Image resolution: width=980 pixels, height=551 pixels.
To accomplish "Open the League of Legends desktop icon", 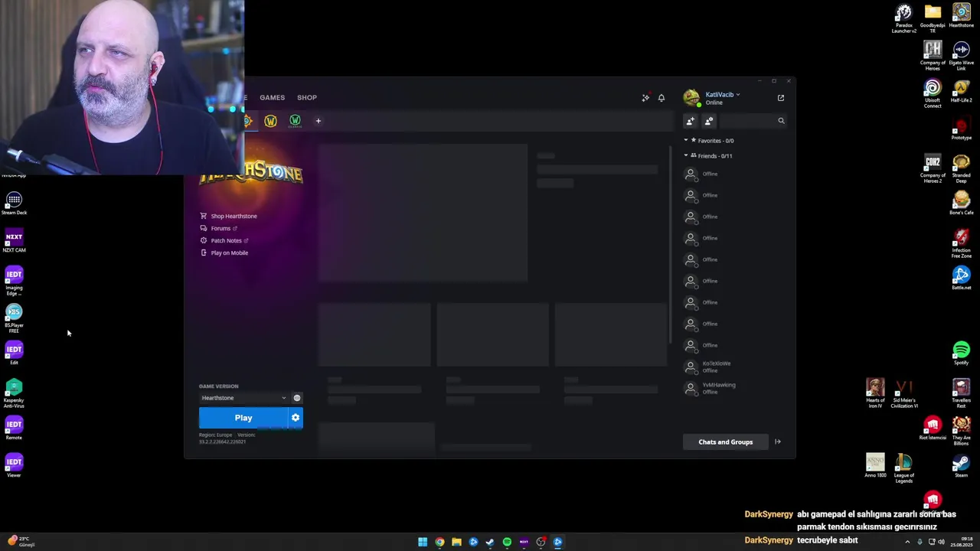I will pos(904,468).
